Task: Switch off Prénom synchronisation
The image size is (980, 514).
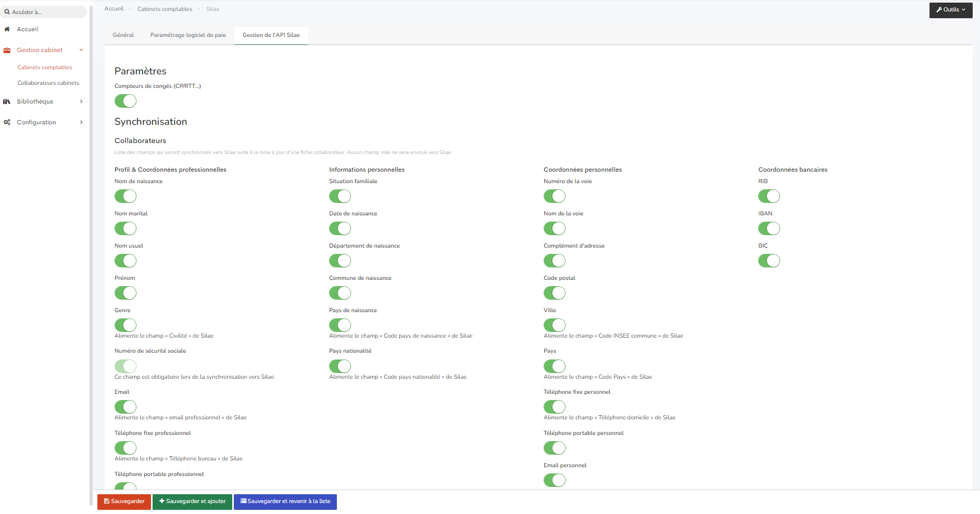Action: [125, 293]
